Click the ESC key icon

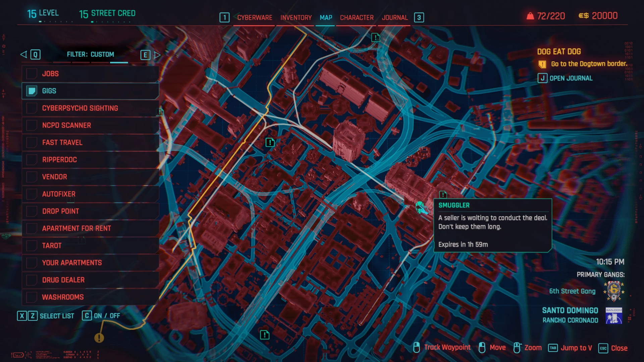(603, 348)
